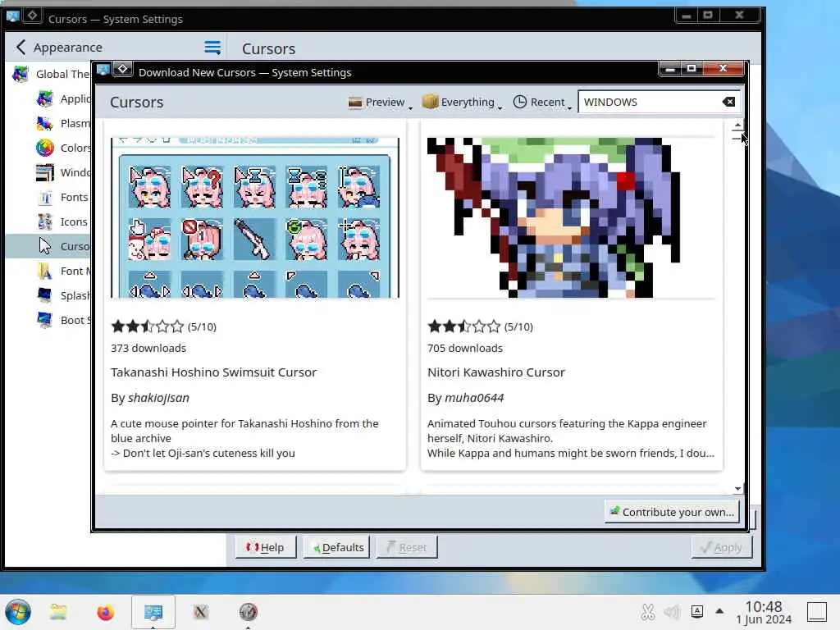This screenshot has width=840, height=630.
Task: Click the scrollbar down arrow in the cursor list
Action: (737, 489)
